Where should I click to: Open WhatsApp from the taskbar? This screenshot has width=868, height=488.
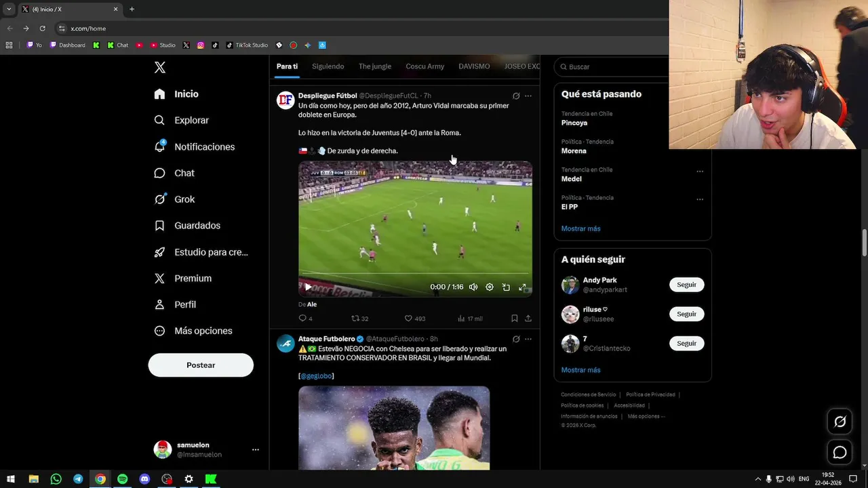point(56,479)
